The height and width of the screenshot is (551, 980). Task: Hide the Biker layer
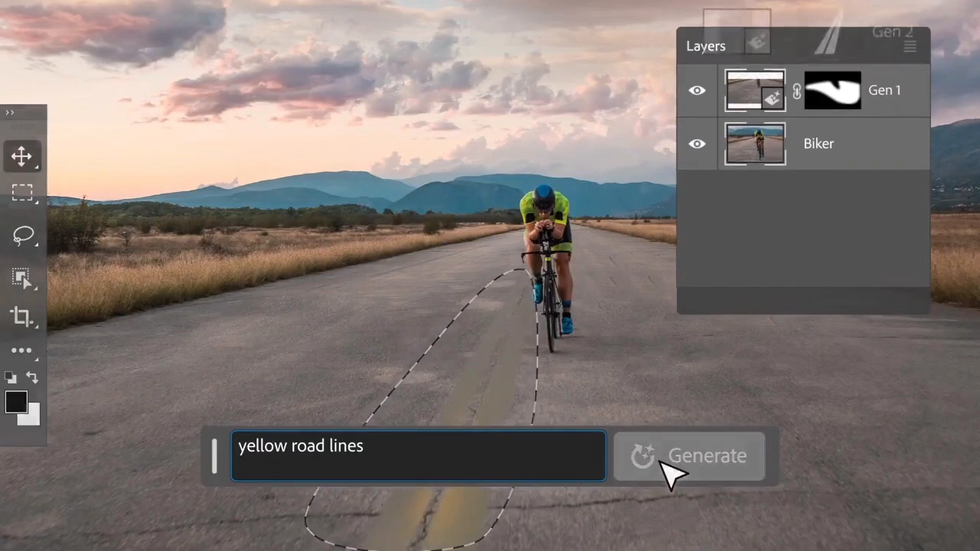pos(697,144)
